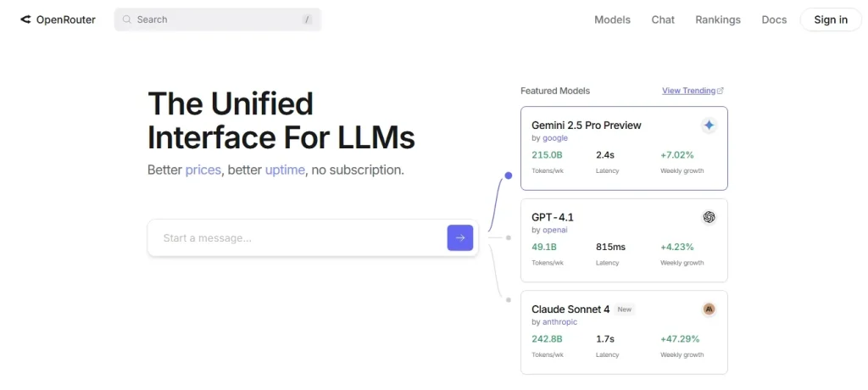
Task: Click the openai provider link
Action: pos(554,230)
